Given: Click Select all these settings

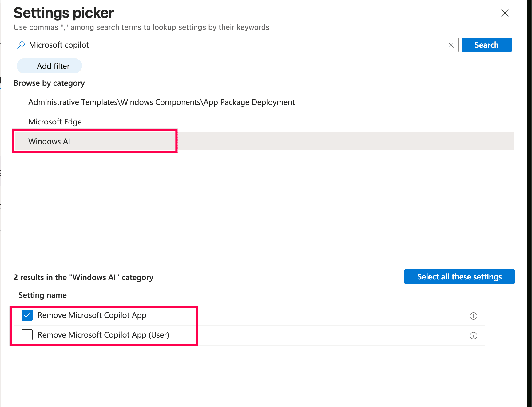Looking at the screenshot, I should click(459, 277).
